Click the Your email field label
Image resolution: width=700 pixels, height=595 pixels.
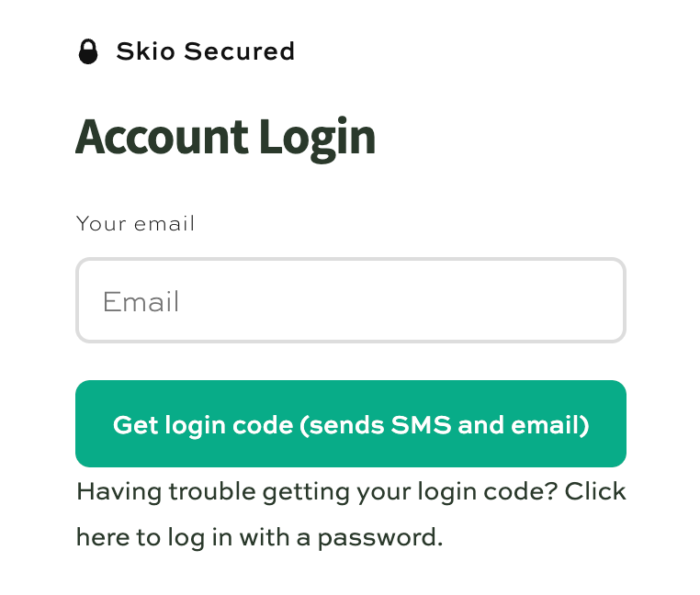click(x=135, y=223)
